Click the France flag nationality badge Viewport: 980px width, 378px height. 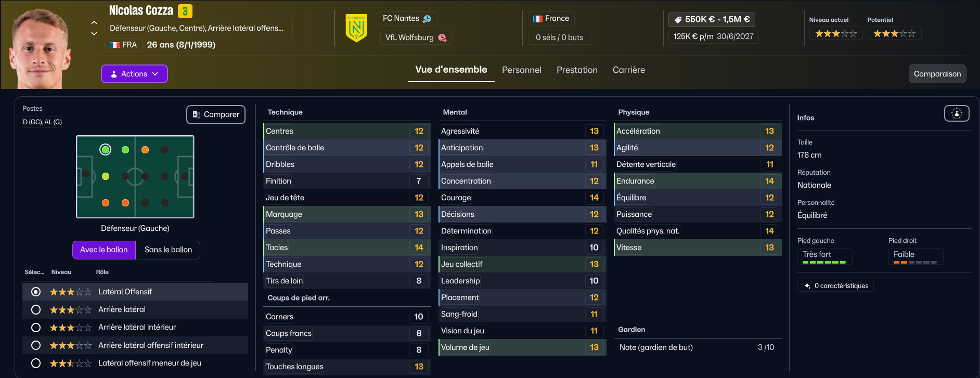pyautogui.click(x=538, y=19)
